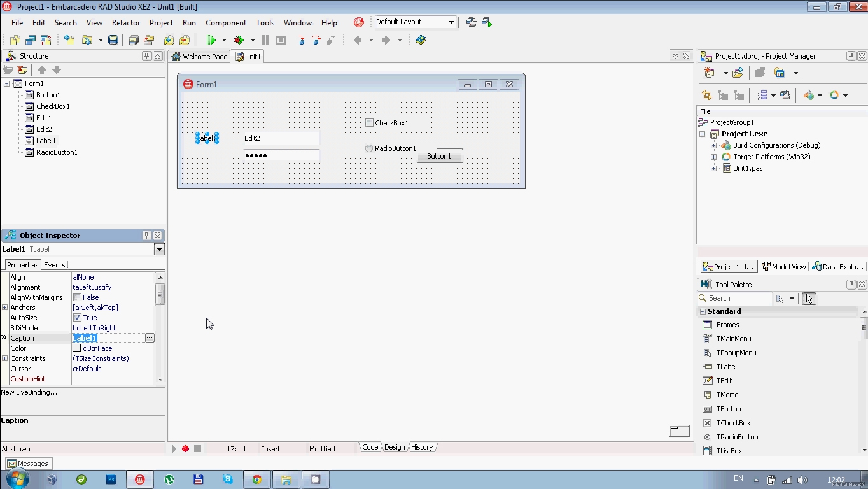Screen dimensions: 868x489
Task: Open the Refactor menu
Action: tap(126, 22)
